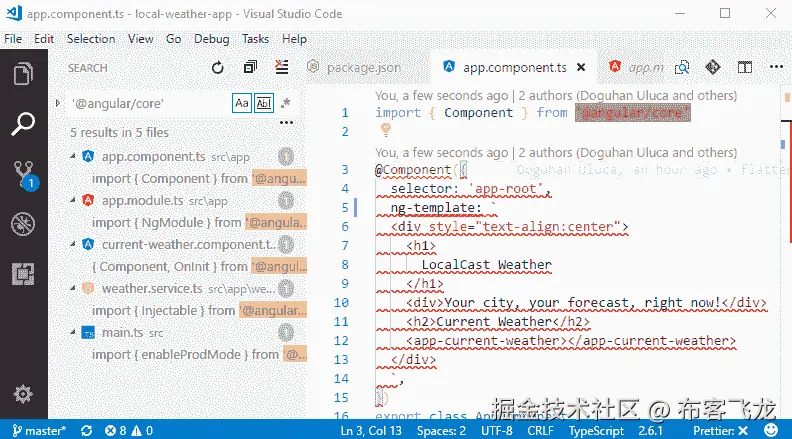Click the Prettier status item
The width and height of the screenshot is (792, 439).
tap(720, 430)
